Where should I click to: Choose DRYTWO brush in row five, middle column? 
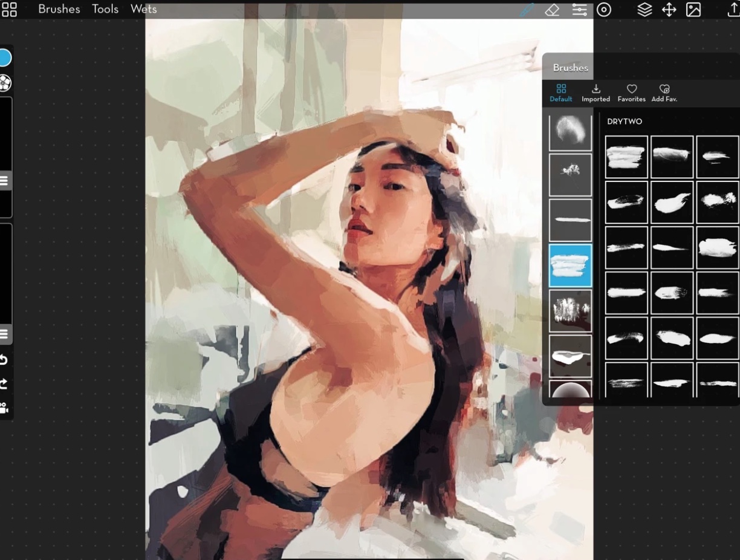point(672,338)
